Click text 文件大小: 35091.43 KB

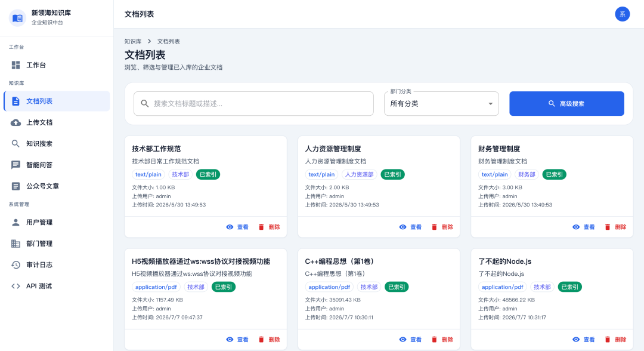point(333,300)
